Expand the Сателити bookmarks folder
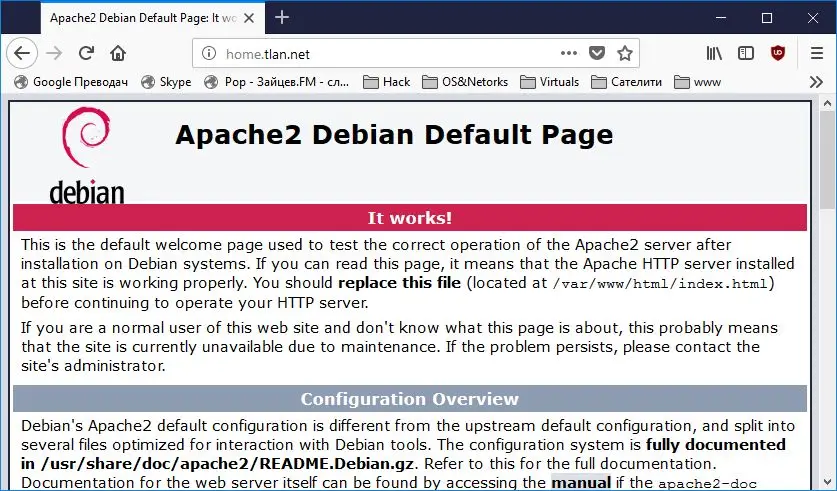The height and width of the screenshot is (491, 837). (x=626, y=82)
